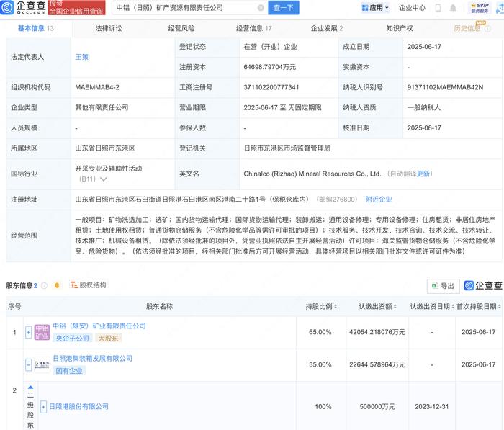Collapse the 日照港集装箱发展 shareholder row

28,364
